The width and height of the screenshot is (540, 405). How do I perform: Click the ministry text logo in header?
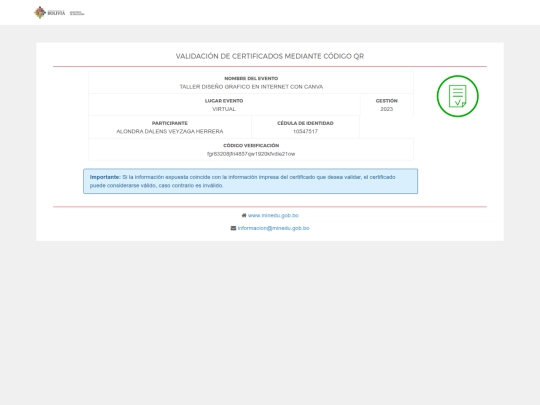77,13
